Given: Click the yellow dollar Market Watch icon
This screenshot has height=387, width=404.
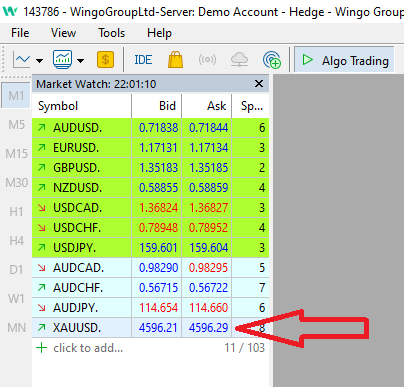Looking at the screenshot, I should click(105, 60).
